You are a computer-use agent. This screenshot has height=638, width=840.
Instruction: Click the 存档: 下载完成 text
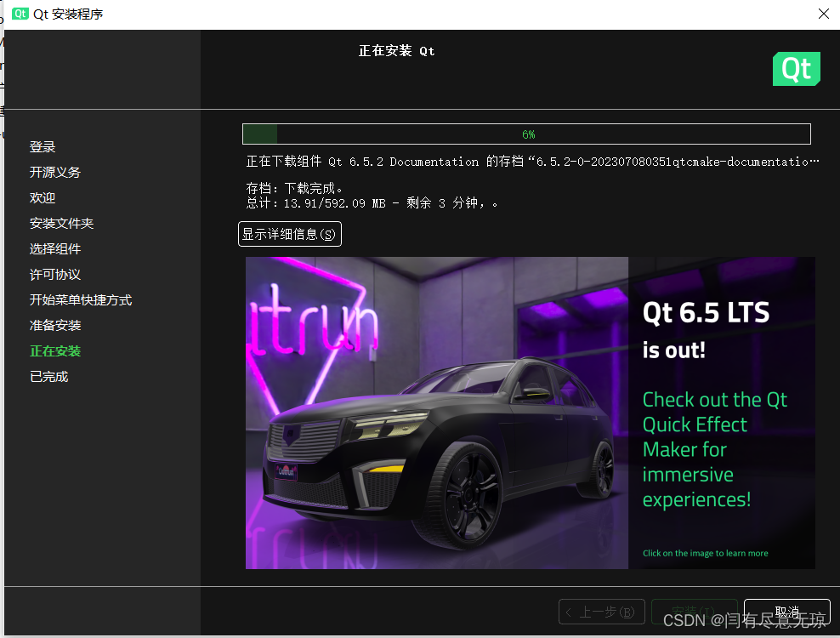coord(294,188)
